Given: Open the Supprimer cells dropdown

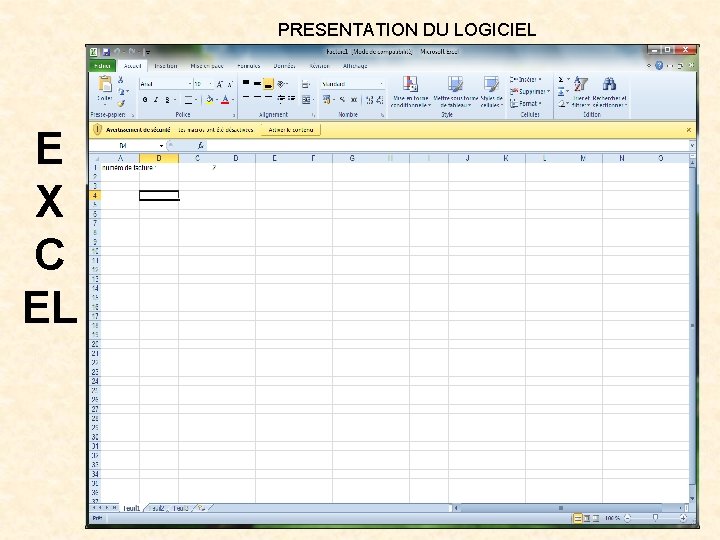Looking at the screenshot, I should pyautogui.click(x=529, y=92).
